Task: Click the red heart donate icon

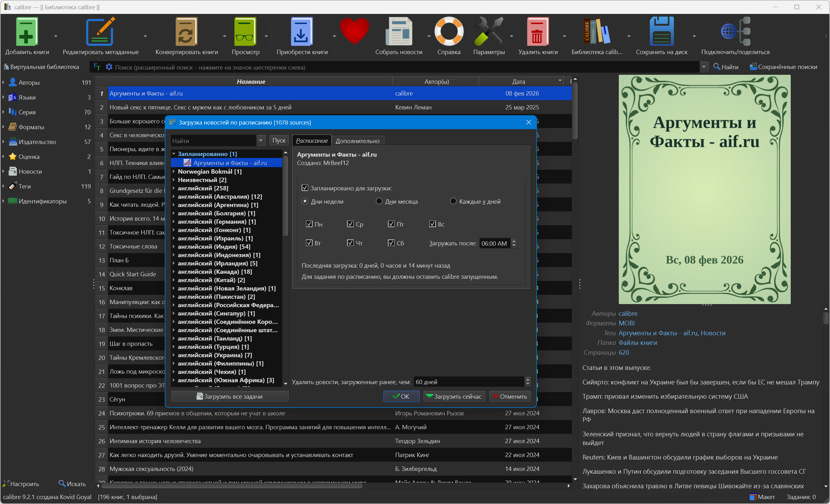Action: [x=354, y=30]
